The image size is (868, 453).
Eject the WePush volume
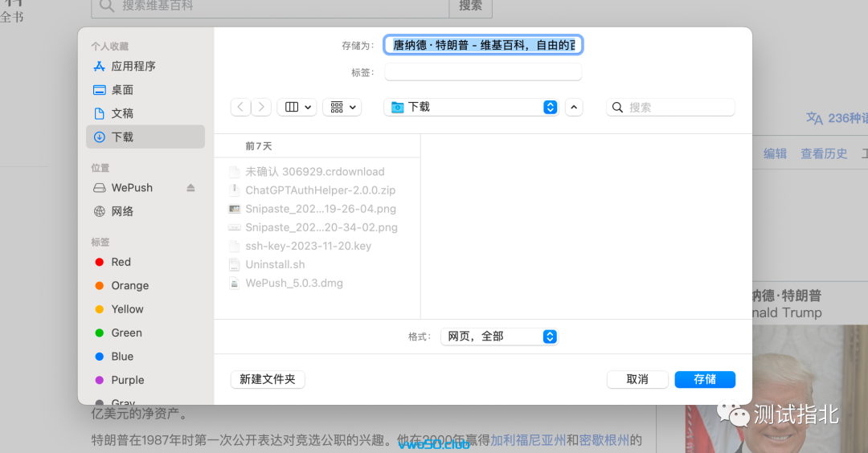pyautogui.click(x=190, y=188)
